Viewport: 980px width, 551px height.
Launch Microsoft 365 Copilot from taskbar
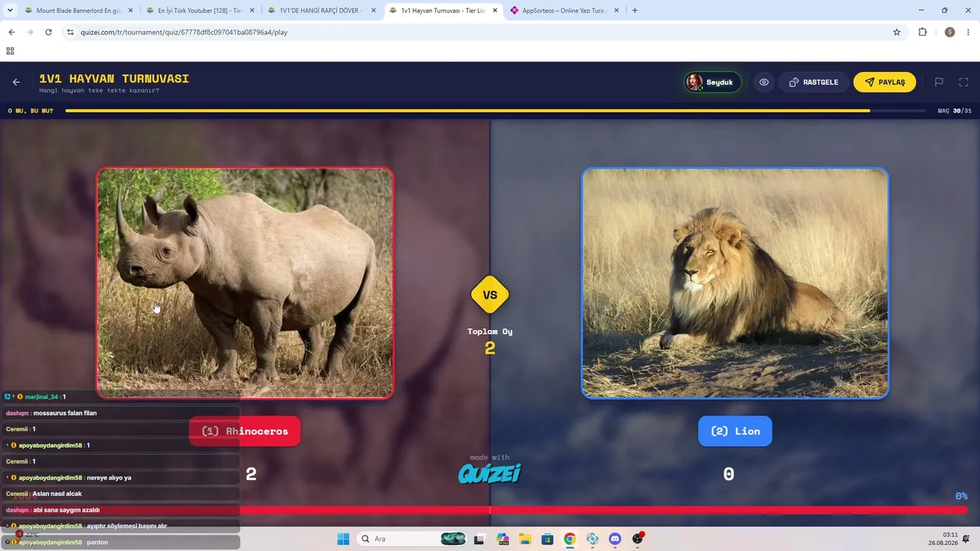502,539
